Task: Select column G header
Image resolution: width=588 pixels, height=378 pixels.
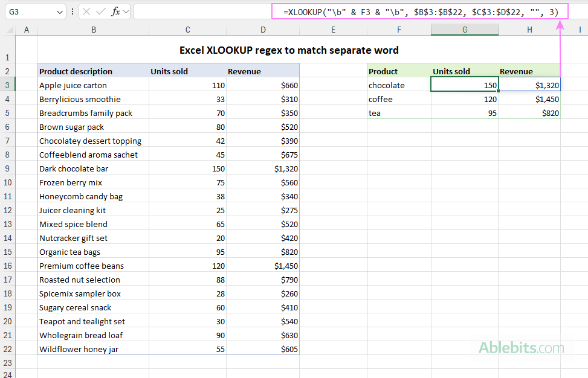Action: 464,29
